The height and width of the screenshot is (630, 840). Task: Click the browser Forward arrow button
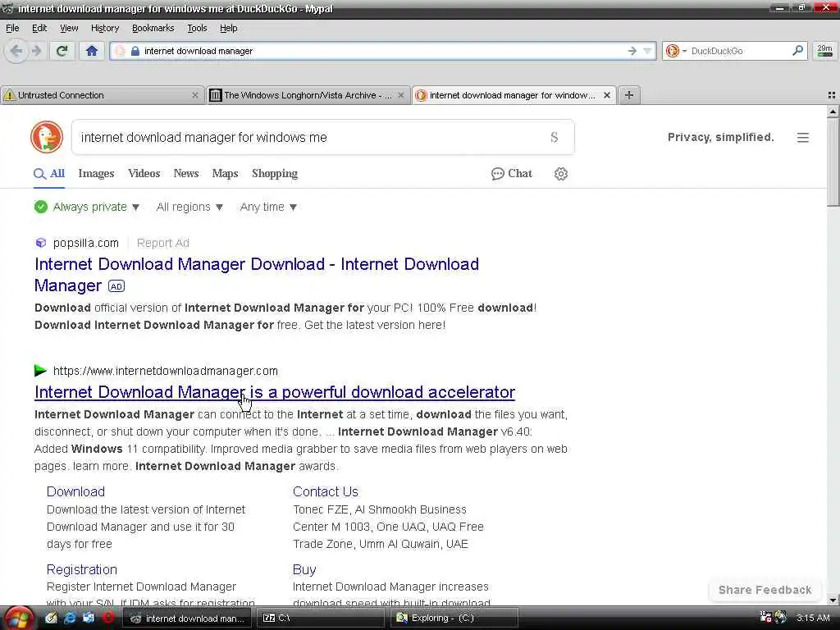tap(36, 51)
